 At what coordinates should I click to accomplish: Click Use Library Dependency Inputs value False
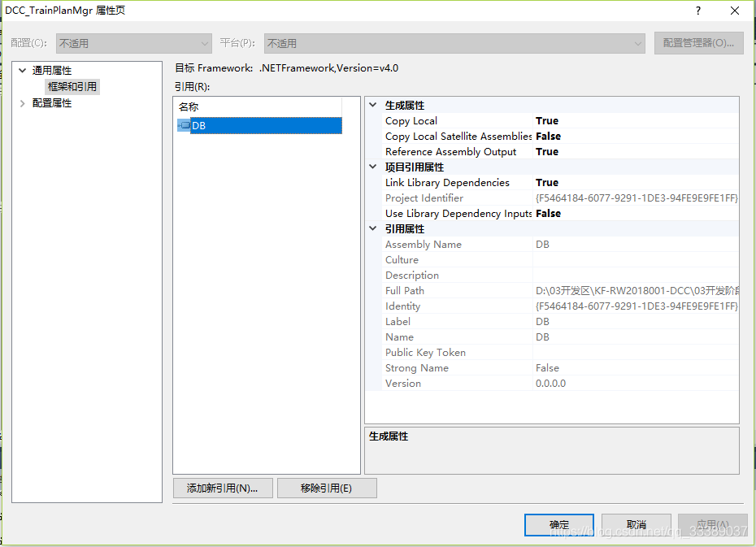tap(548, 213)
